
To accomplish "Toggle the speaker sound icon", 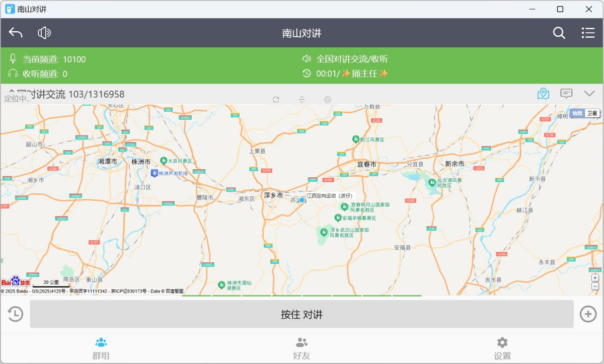I will pyautogui.click(x=44, y=33).
